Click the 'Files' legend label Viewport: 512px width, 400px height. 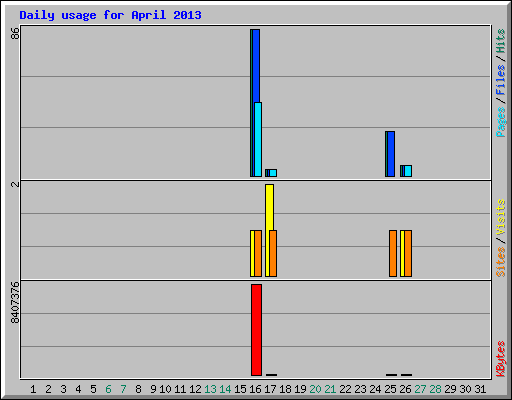click(501, 80)
